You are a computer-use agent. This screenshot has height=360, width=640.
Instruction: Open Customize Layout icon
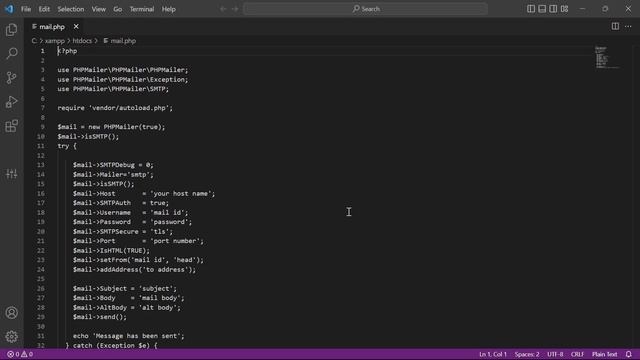(564, 9)
